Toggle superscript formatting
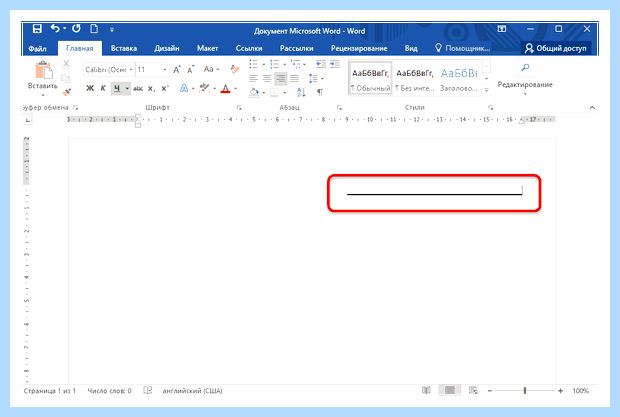The image size is (620, 417). point(165,88)
